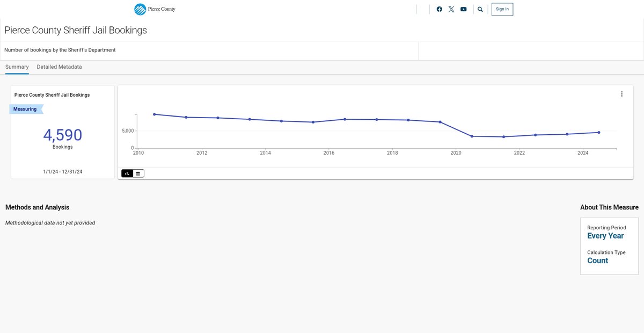644x333 pixels.
Task: Select the Summary tab
Action: pos(17,67)
